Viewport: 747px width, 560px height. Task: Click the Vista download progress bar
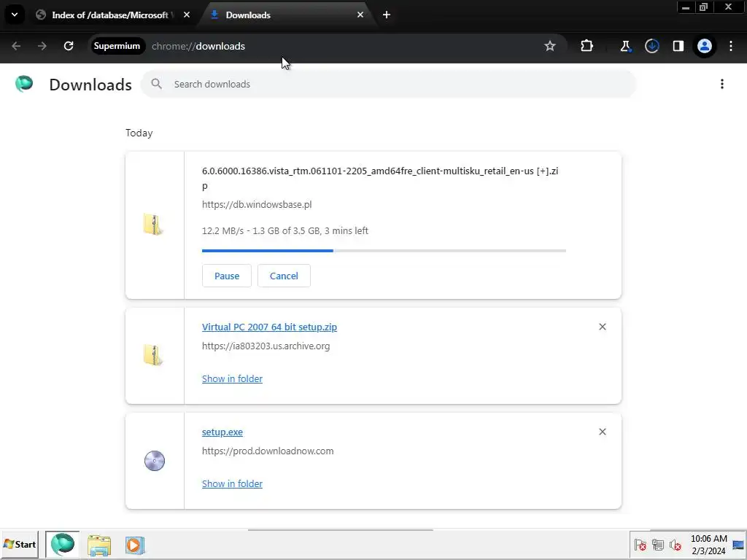384,251
